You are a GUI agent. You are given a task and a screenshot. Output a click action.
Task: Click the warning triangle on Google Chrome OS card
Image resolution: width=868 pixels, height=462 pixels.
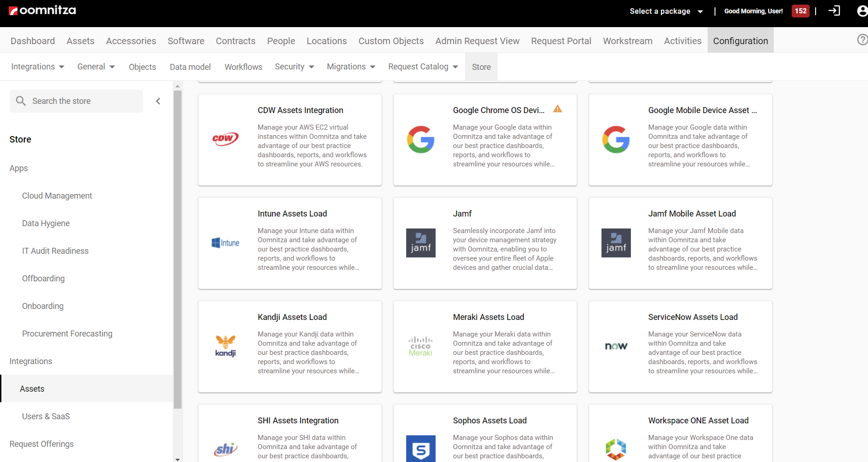click(557, 109)
